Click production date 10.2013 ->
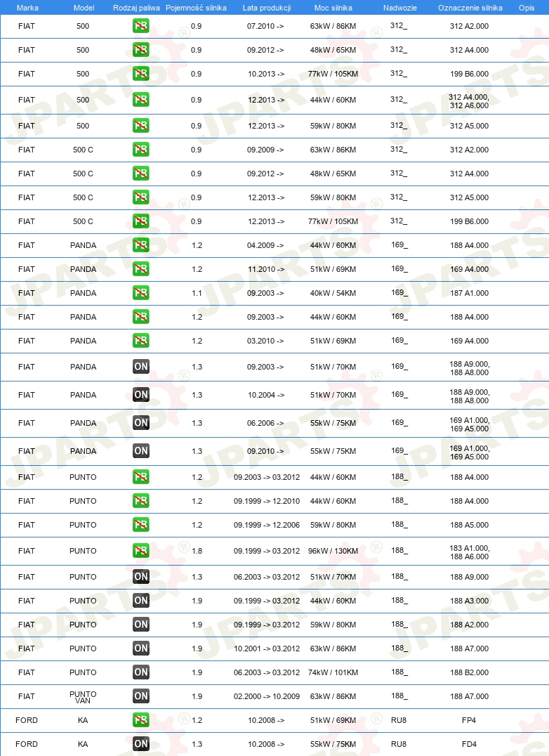Viewport: 549px width, 756px height. [x=266, y=74]
